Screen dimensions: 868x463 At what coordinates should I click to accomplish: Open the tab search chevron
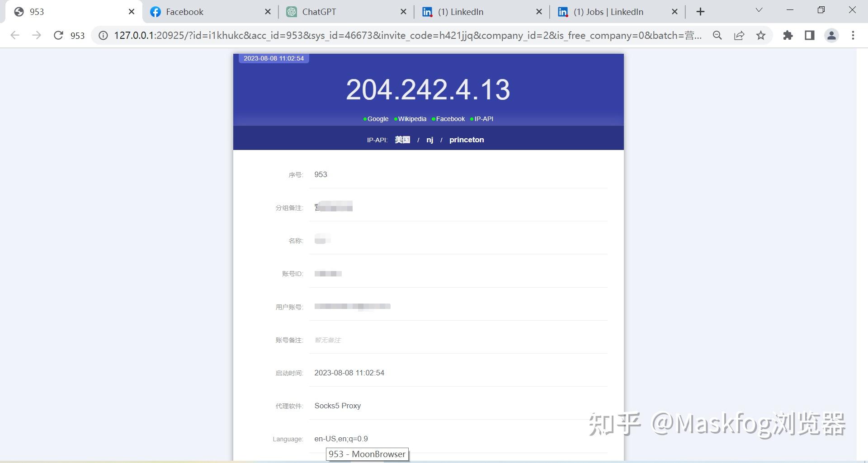point(759,9)
